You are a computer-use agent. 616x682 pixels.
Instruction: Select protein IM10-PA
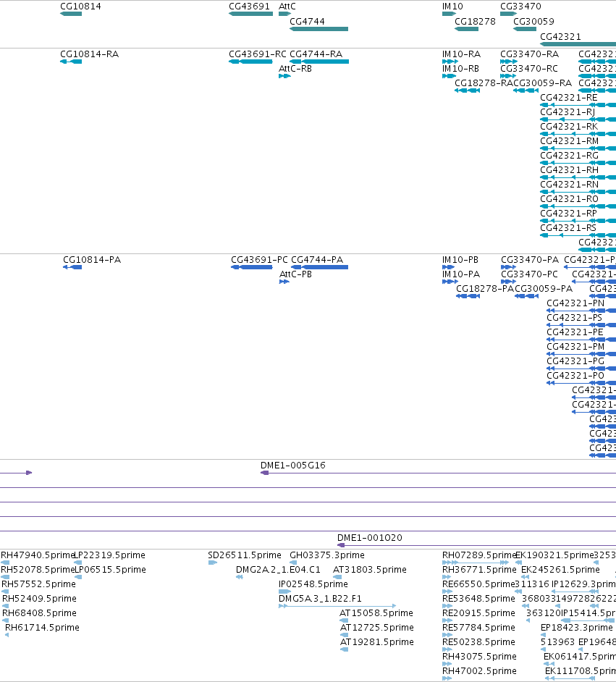(x=461, y=274)
